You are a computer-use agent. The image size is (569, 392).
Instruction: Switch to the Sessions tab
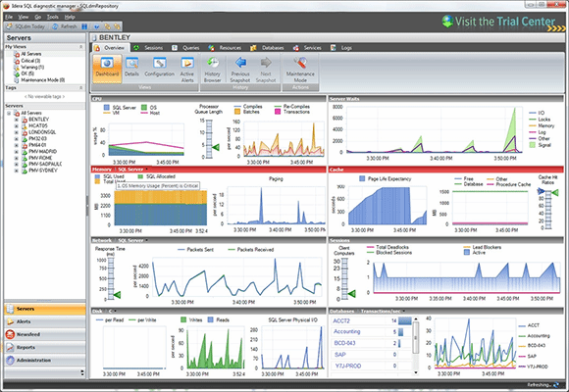pos(149,48)
